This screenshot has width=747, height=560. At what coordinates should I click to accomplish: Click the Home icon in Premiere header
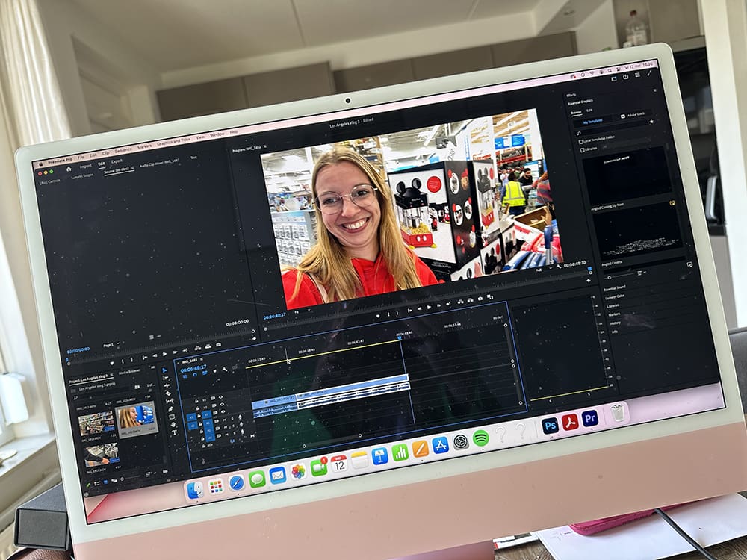[68, 169]
